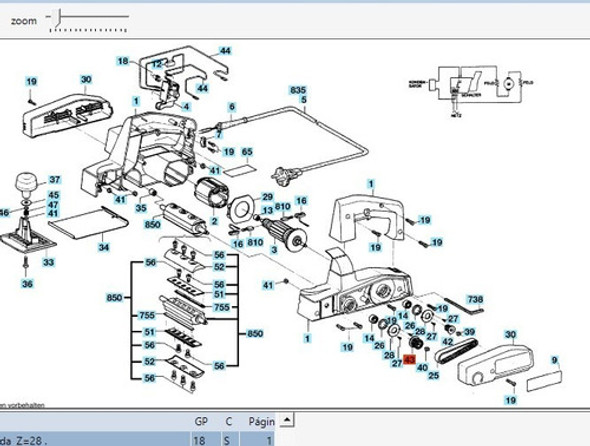Click part label 37 beside the knob
The height and width of the screenshot is (446, 590).
[55, 180]
